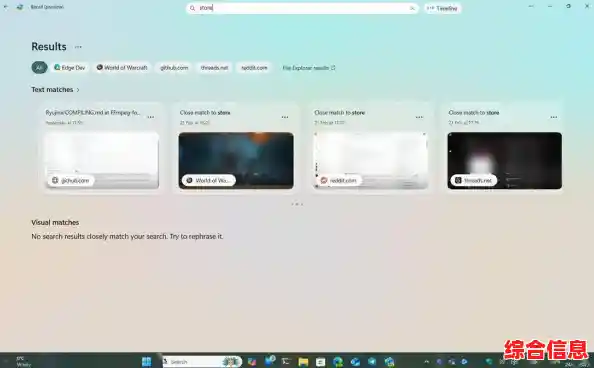The height and width of the screenshot is (368, 594).
Task: Filter results by threads.net
Action: (x=214, y=67)
